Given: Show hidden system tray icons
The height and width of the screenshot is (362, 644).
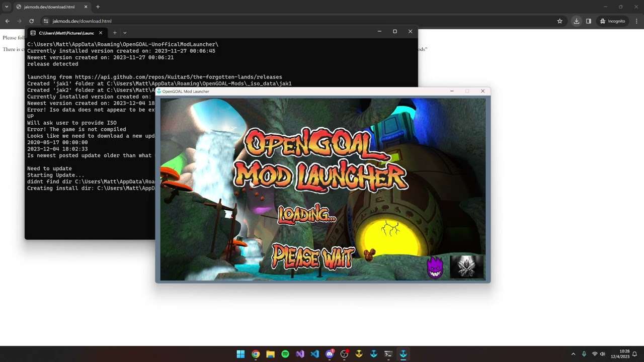Looking at the screenshot, I should [x=573, y=354].
